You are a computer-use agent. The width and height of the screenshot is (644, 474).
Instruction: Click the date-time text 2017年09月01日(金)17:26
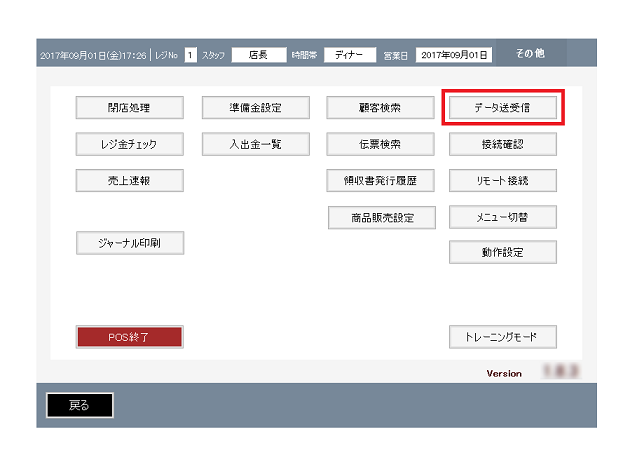tap(93, 55)
